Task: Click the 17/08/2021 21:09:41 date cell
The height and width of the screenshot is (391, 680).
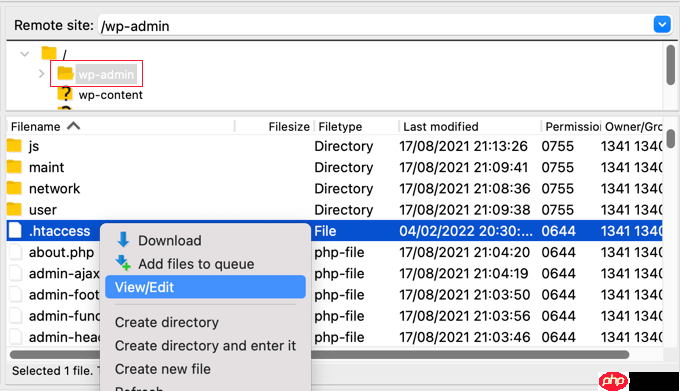Action: click(463, 167)
